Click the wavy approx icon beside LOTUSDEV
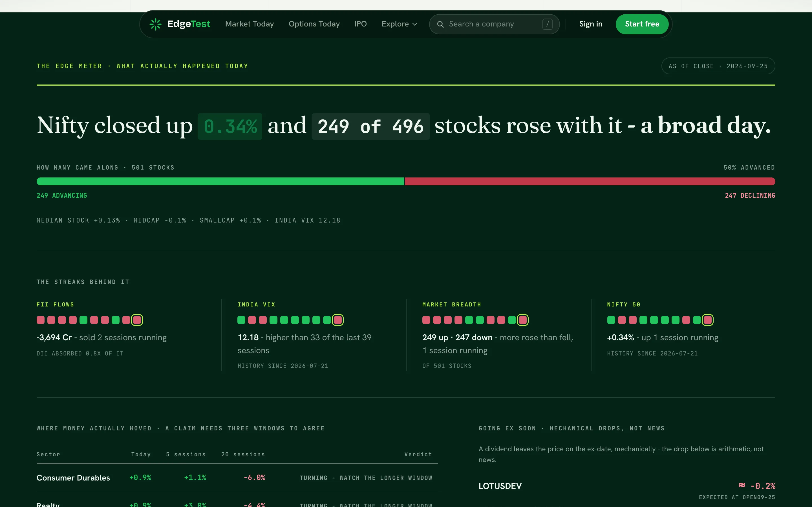The height and width of the screenshot is (507, 812). [742, 485]
